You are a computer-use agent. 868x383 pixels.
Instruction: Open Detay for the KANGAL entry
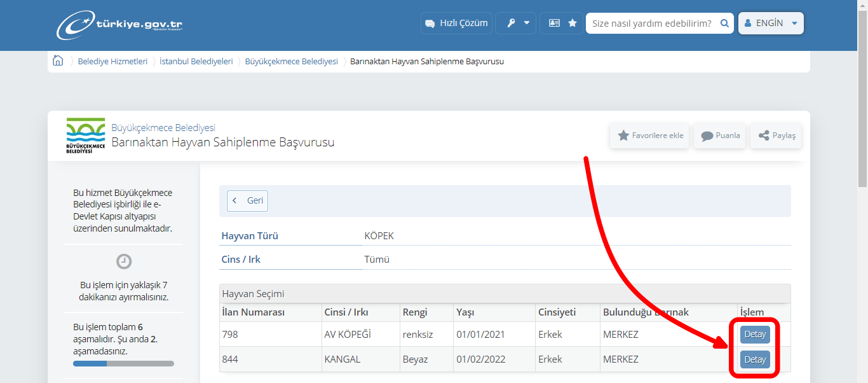pos(754,359)
